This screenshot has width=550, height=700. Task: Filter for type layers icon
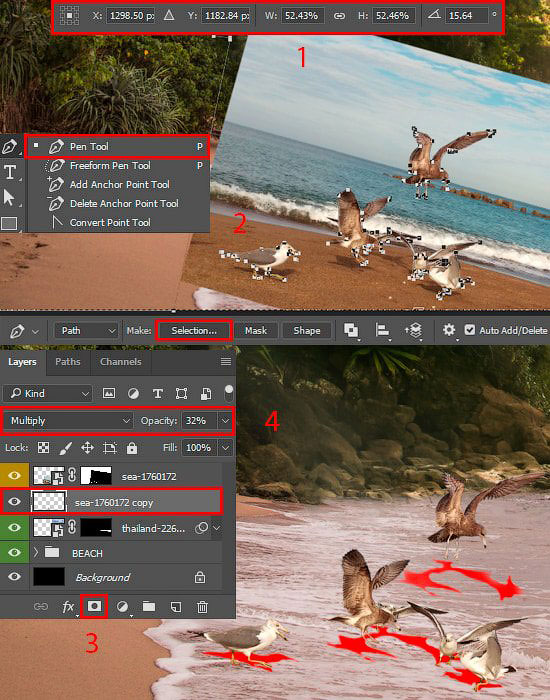(157, 393)
